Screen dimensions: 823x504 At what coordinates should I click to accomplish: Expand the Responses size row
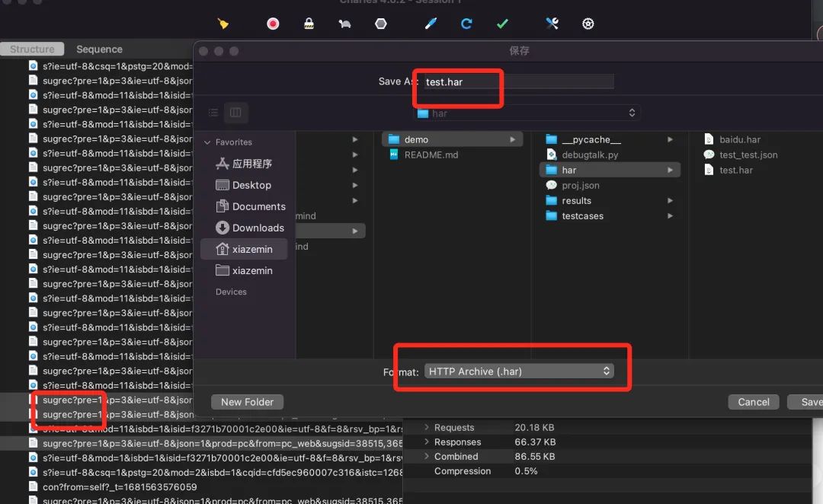(x=426, y=442)
